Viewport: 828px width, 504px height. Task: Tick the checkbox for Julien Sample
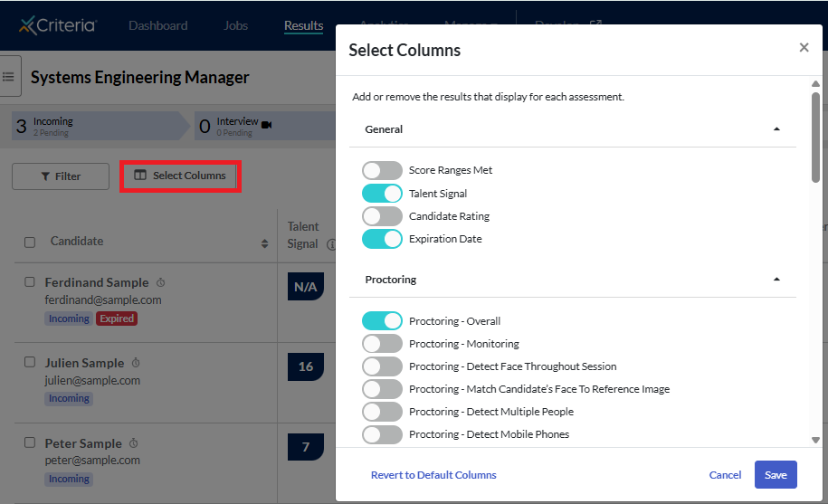point(30,363)
